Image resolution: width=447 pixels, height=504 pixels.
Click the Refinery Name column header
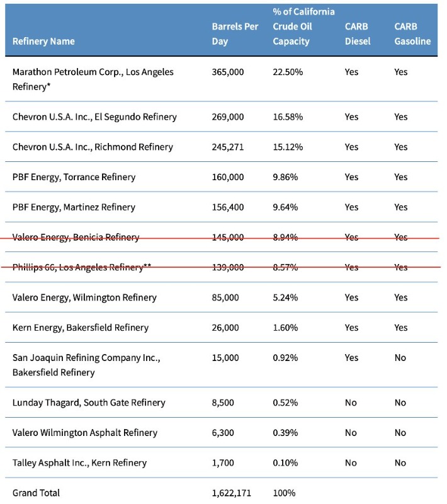(43, 42)
